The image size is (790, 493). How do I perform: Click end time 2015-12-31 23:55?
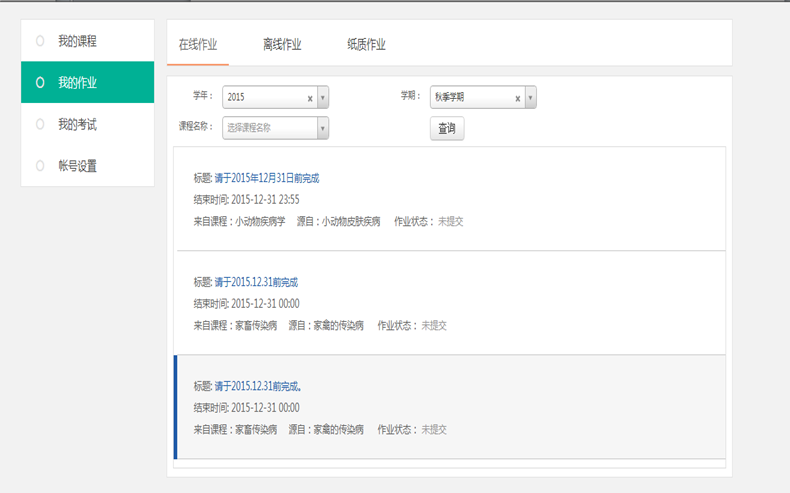pos(266,200)
